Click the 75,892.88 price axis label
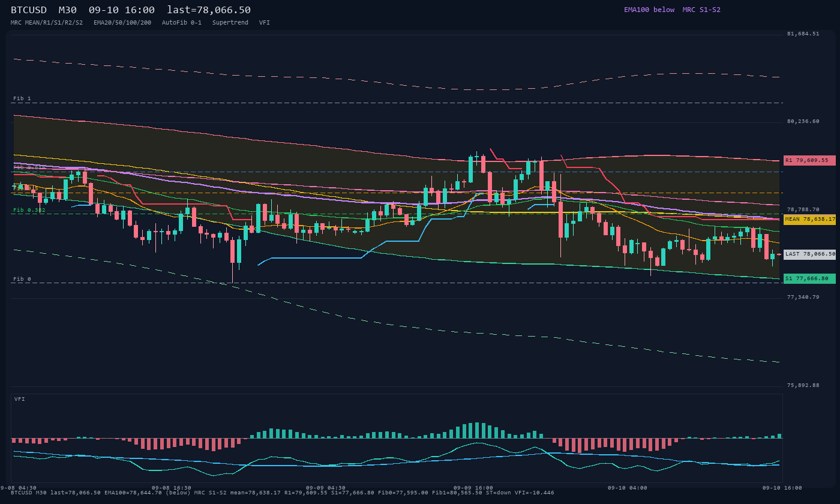Image resolution: width=840 pixels, height=504 pixels. (x=803, y=385)
